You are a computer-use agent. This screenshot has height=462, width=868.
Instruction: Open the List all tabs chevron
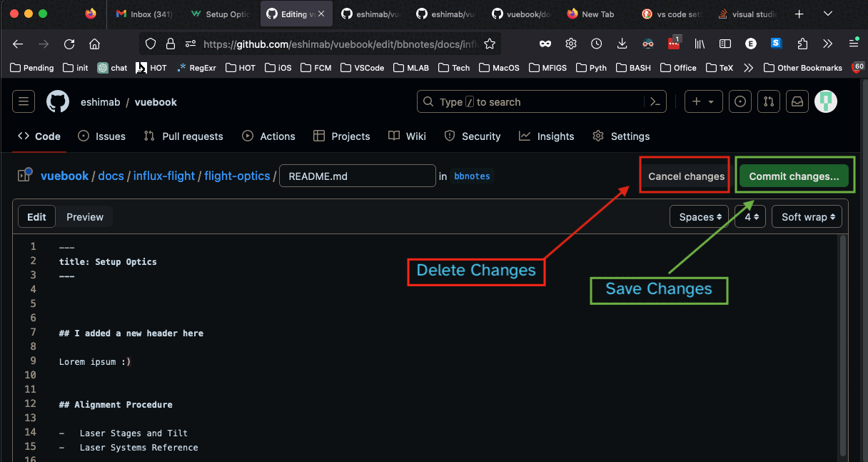(x=828, y=14)
